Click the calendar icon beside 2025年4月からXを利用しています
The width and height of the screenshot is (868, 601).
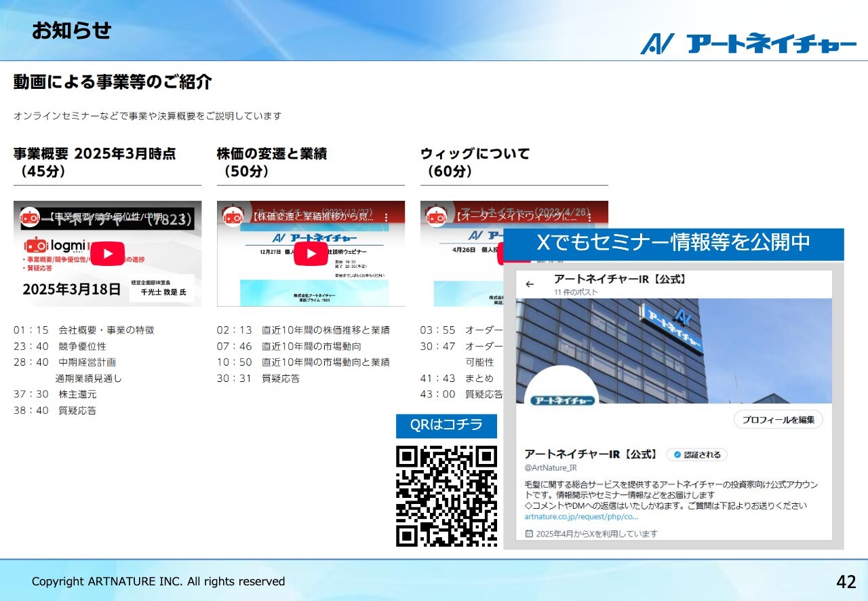point(530,534)
